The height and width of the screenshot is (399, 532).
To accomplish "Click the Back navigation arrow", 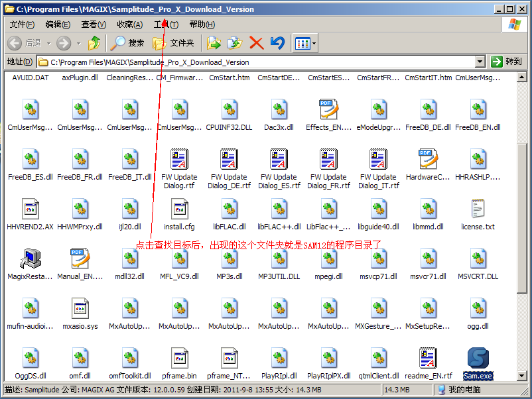I will (15, 43).
